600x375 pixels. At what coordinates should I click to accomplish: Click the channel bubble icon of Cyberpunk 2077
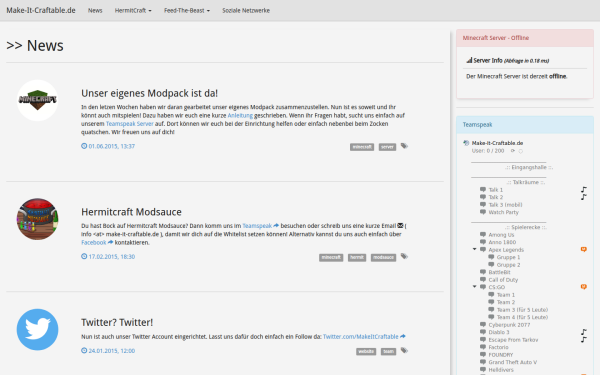[x=483, y=324]
